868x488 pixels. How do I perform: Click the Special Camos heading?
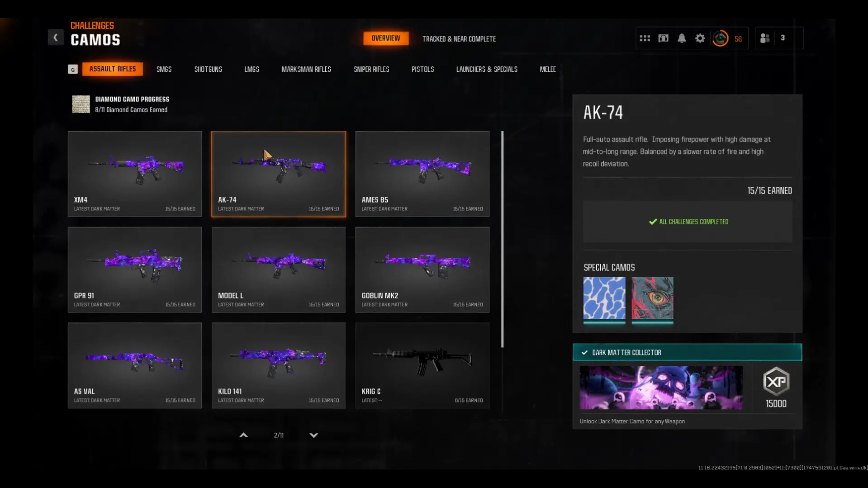(609, 267)
